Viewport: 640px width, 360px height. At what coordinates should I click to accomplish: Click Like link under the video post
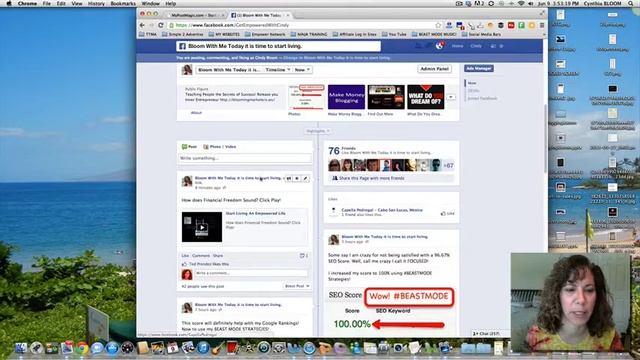185,256
